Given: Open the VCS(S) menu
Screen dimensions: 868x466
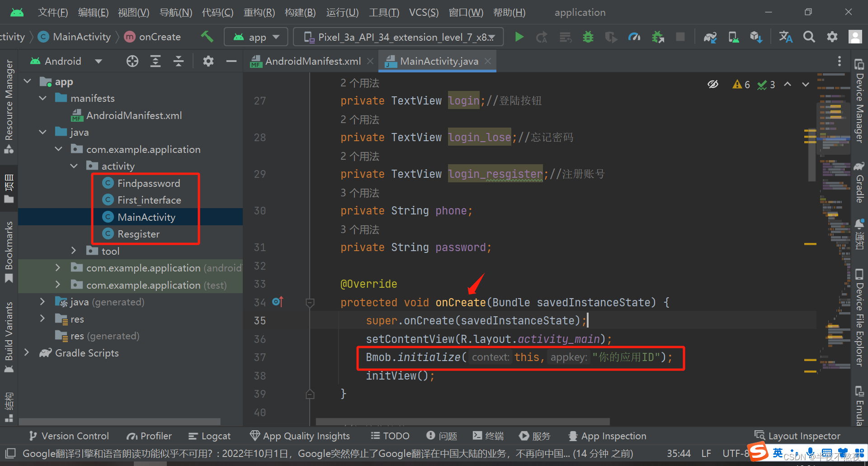Looking at the screenshot, I should coord(424,12).
